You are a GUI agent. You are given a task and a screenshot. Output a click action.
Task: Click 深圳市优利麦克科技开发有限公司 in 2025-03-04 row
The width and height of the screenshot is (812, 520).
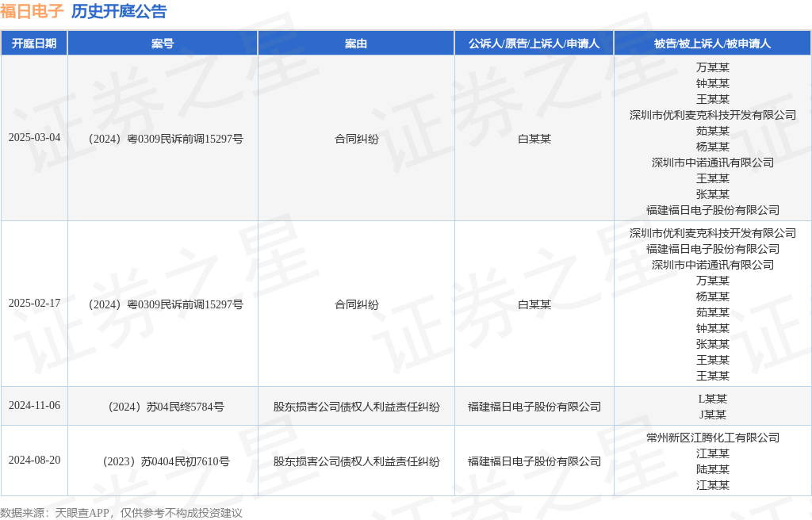click(x=713, y=115)
